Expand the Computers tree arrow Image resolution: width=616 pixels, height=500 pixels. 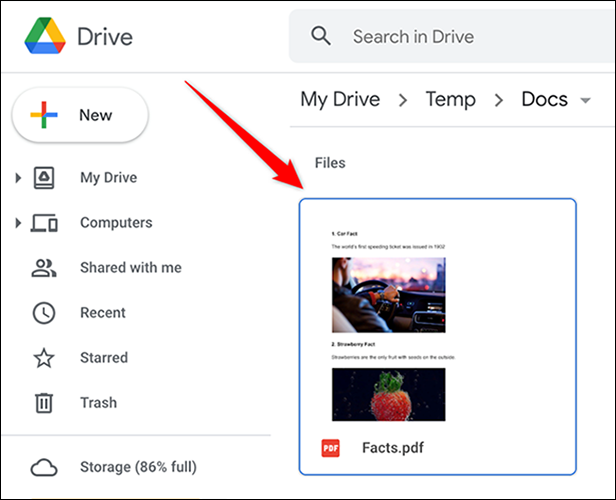coord(18,223)
